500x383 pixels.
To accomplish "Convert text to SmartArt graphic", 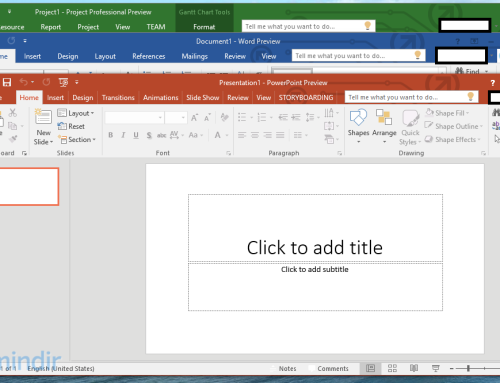I will pos(330,139).
